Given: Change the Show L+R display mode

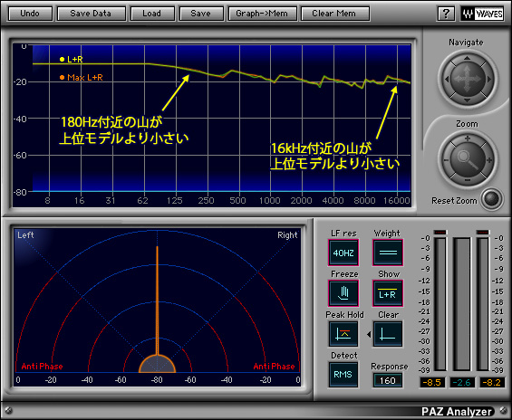Looking at the screenshot, I should [x=388, y=293].
